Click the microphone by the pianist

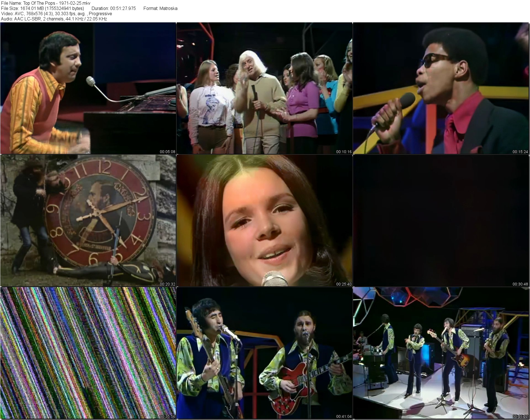91,81
